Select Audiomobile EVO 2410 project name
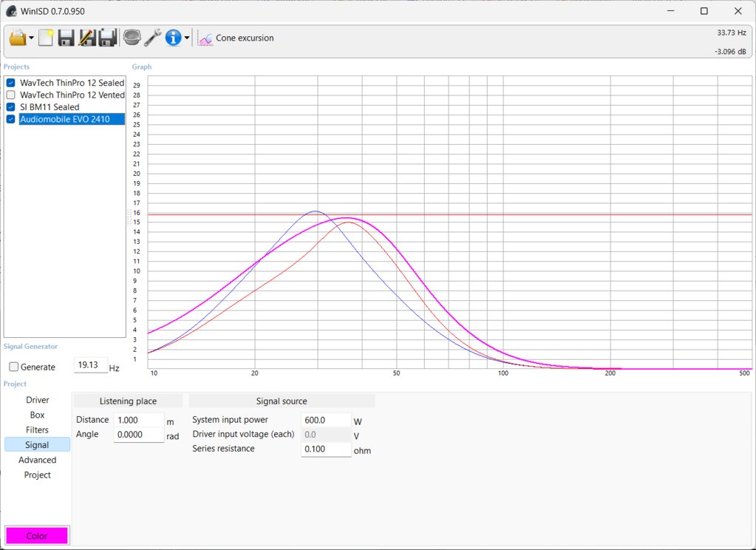 pos(72,119)
